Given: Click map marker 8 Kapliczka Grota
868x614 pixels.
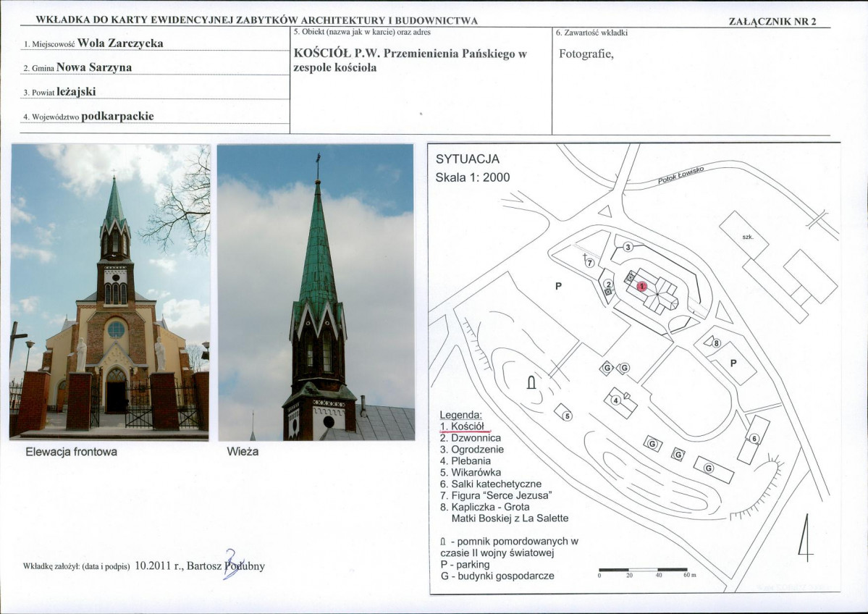Looking at the screenshot, I should [x=717, y=343].
